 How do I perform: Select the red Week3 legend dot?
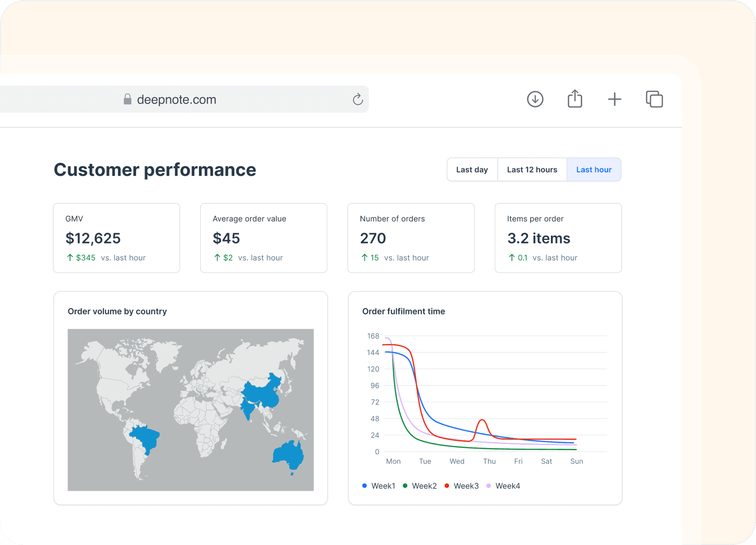coord(447,486)
